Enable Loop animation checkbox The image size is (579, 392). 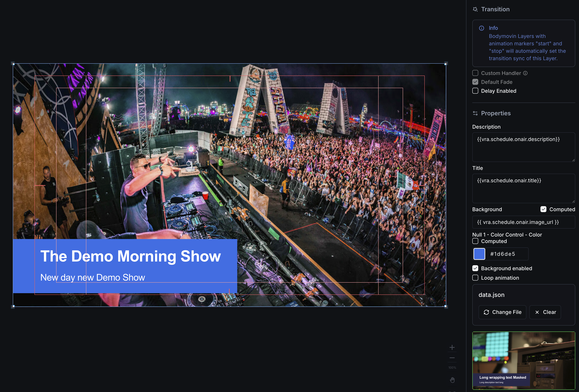tap(475, 278)
